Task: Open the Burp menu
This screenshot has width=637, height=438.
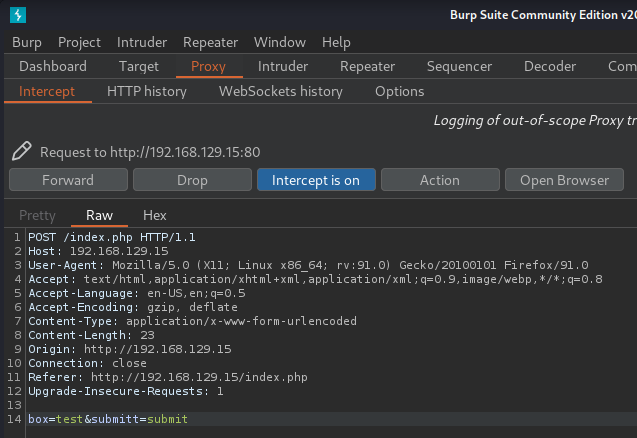Action: coord(27,42)
